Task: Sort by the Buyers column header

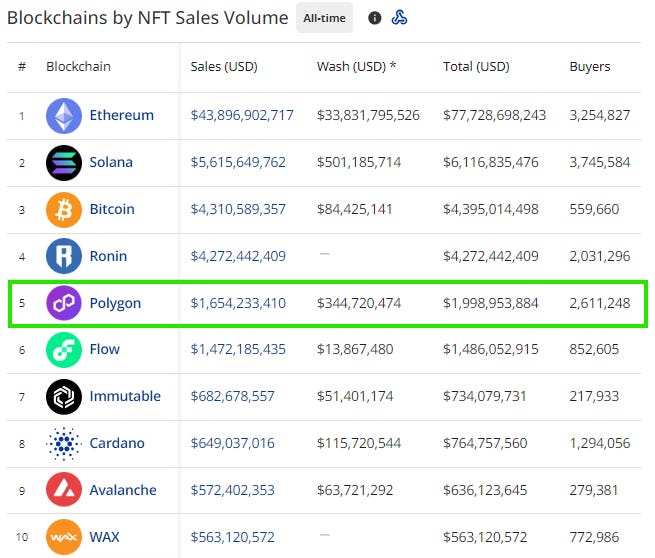Action: point(590,67)
